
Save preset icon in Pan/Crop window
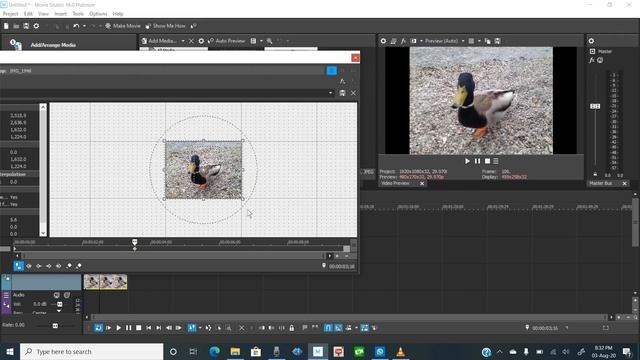pos(342,93)
